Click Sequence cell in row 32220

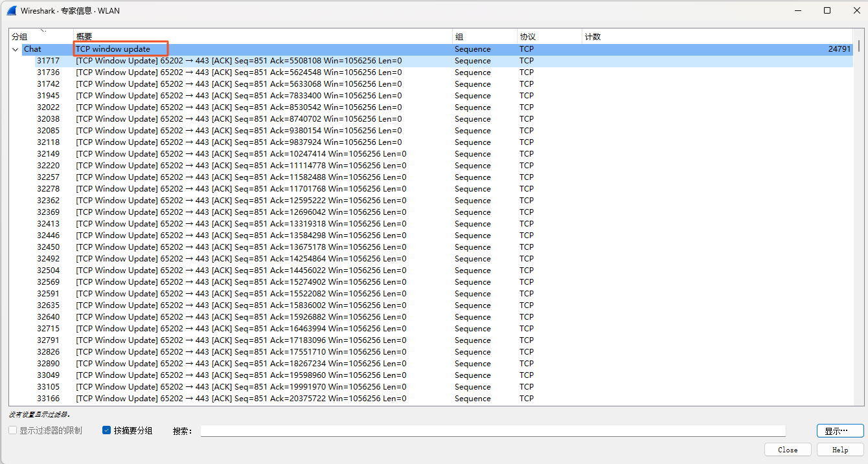[x=473, y=166]
